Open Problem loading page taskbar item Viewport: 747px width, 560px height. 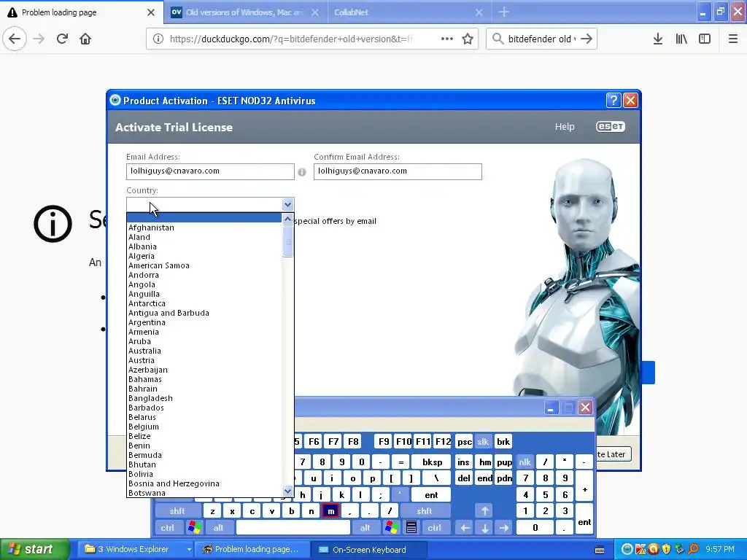253,550
